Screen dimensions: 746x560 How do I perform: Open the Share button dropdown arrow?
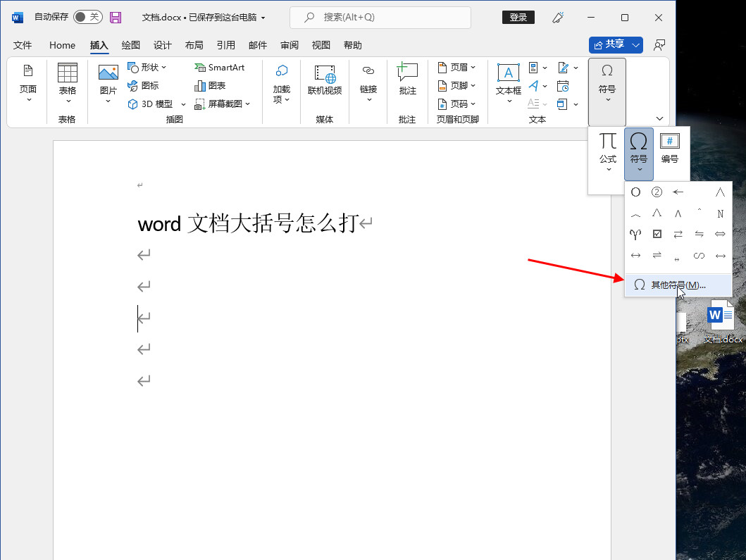tap(636, 44)
